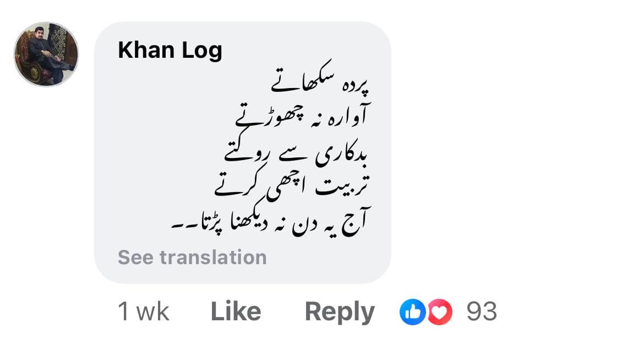This screenshot has width=644, height=350.
Task: Select the word پردہ in the first line
Action: [x=356, y=85]
